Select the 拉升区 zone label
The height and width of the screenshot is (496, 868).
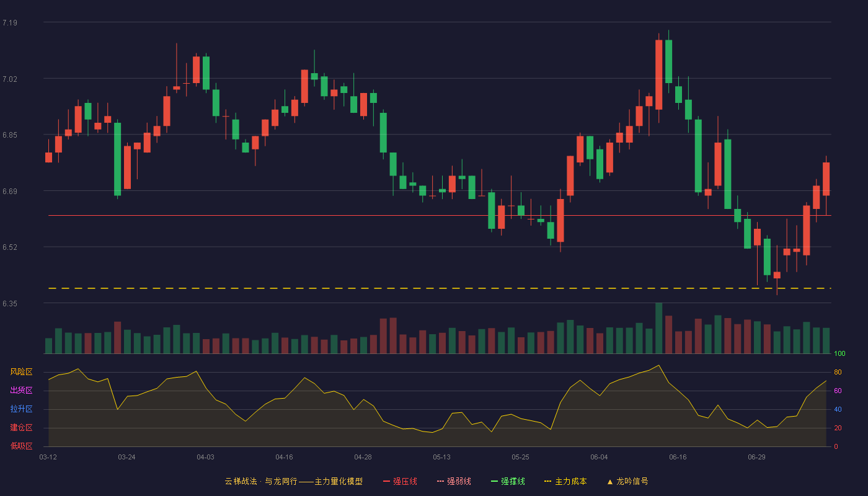[x=21, y=409]
